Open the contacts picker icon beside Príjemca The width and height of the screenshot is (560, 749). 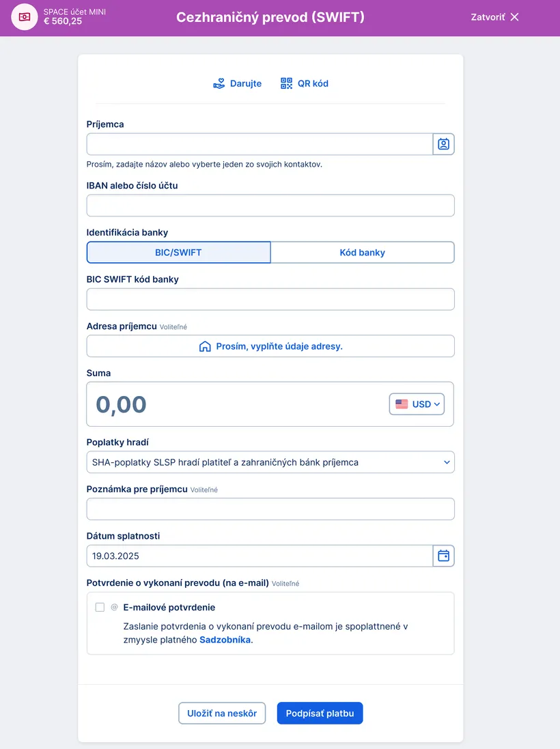click(x=444, y=144)
